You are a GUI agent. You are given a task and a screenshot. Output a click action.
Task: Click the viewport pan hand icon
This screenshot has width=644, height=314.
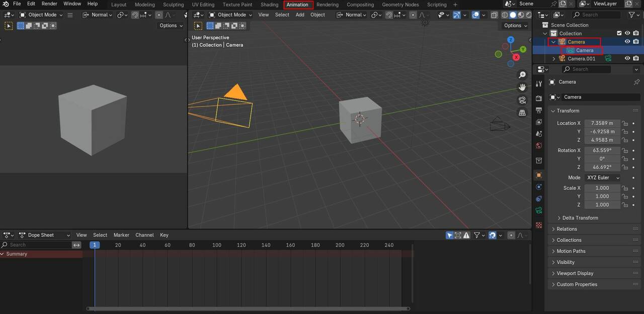coord(522,87)
